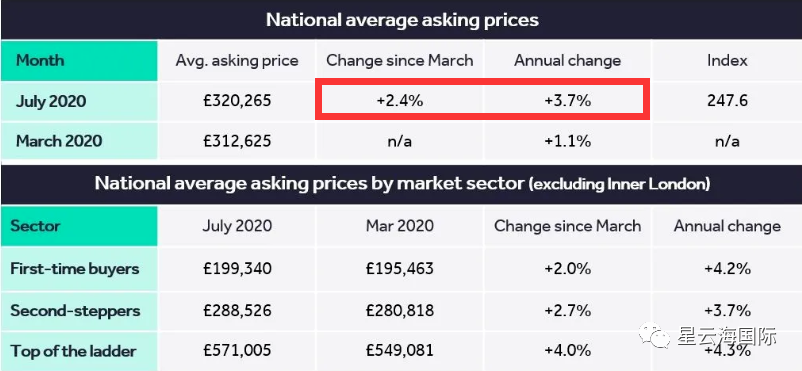Click the highlighted +3.7% annual change value
The height and width of the screenshot is (371, 802).
click(567, 101)
